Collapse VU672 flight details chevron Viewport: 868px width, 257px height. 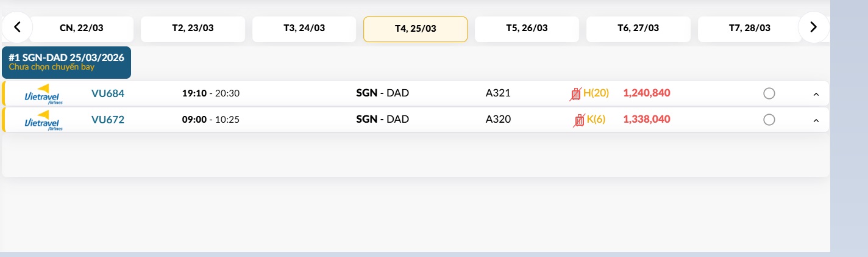click(816, 120)
